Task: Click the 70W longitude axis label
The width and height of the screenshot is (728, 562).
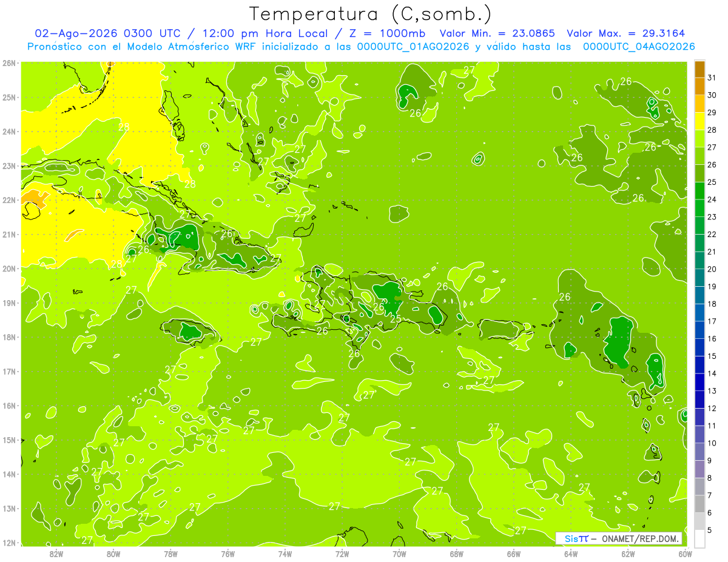Action: pyautogui.click(x=399, y=554)
